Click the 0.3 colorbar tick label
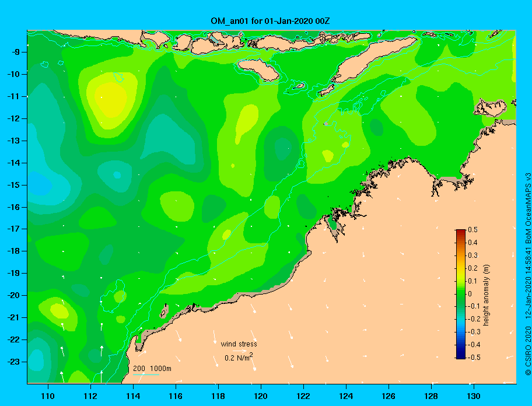The height and width of the screenshot is (406, 532). point(473,256)
